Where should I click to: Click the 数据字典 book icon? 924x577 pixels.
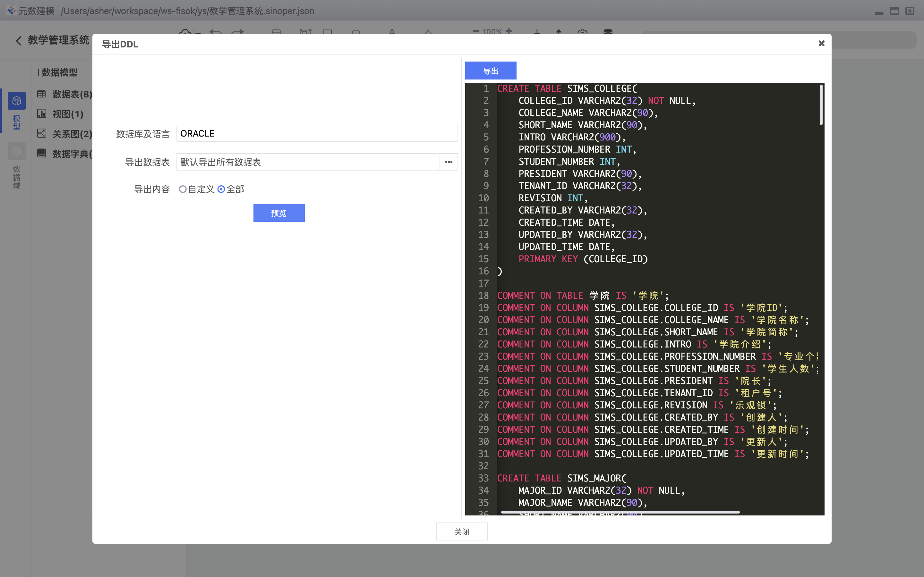pyautogui.click(x=42, y=154)
